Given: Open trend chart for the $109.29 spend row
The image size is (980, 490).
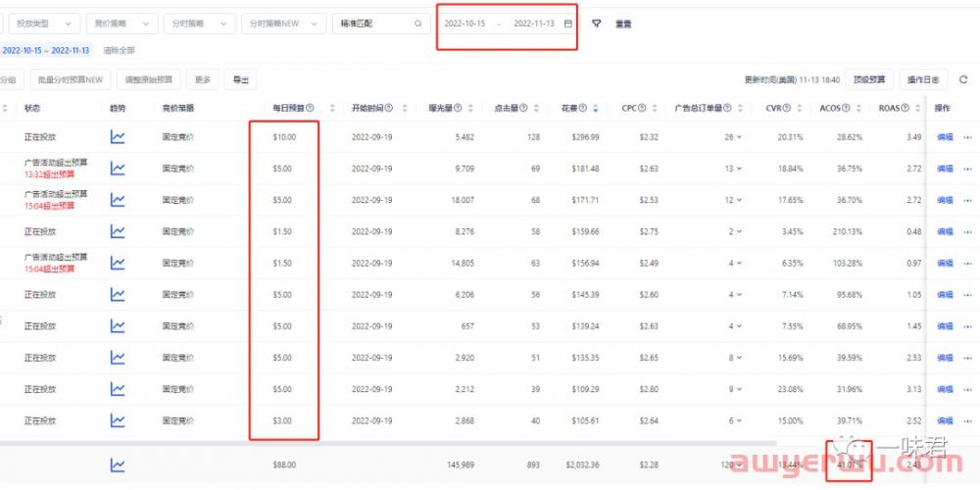Looking at the screenshot, I should coord(118,389).
